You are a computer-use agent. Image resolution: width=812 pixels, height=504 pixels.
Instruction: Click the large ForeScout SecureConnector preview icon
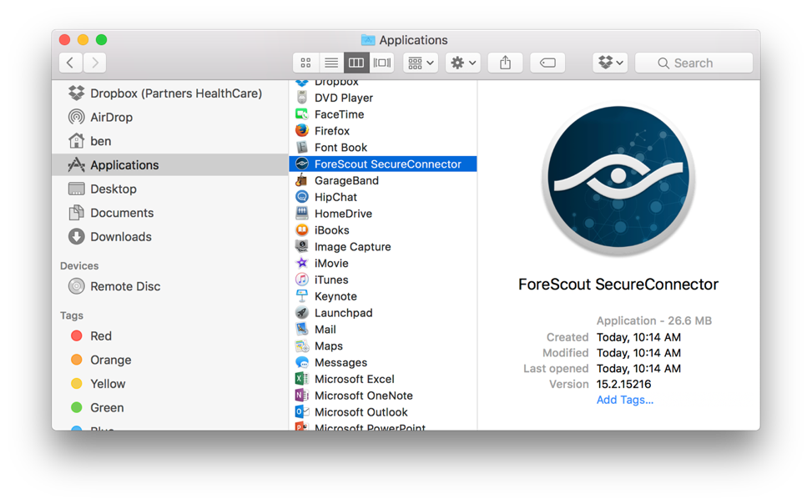point(618,179)
